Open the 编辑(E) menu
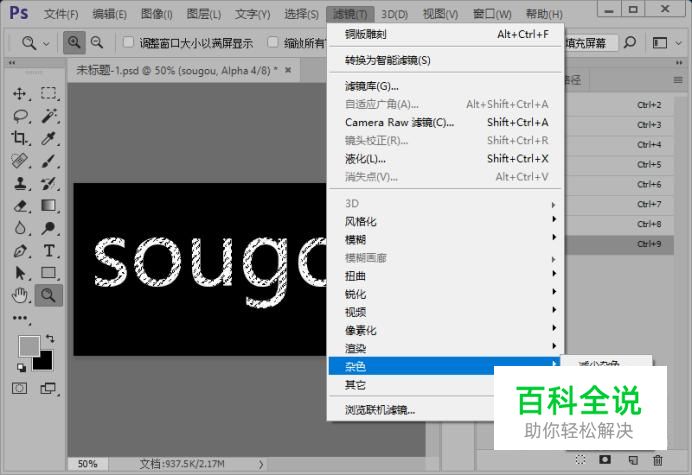 coord(109,14)
